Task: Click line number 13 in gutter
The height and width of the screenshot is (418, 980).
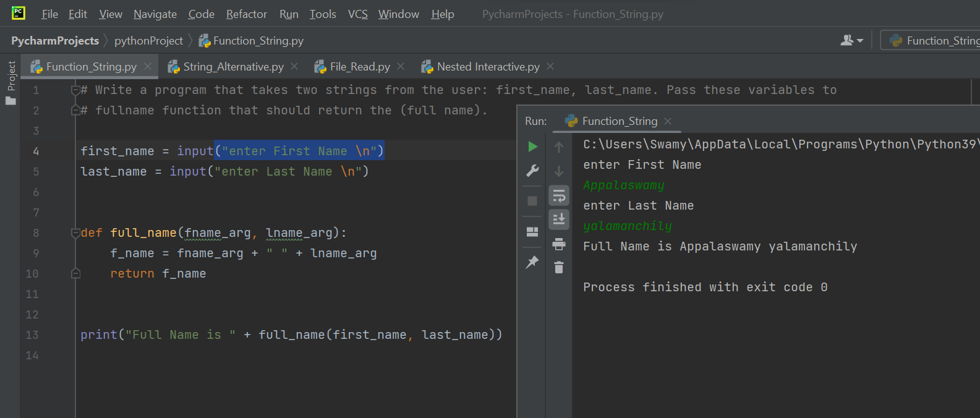Action: tap(32, 335)
